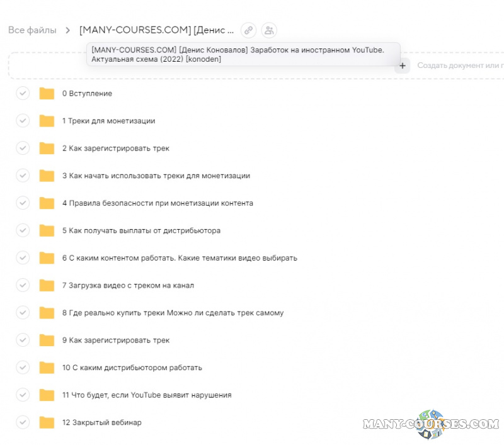Open 8 Где реально купить треки folder

pos(172,313)
